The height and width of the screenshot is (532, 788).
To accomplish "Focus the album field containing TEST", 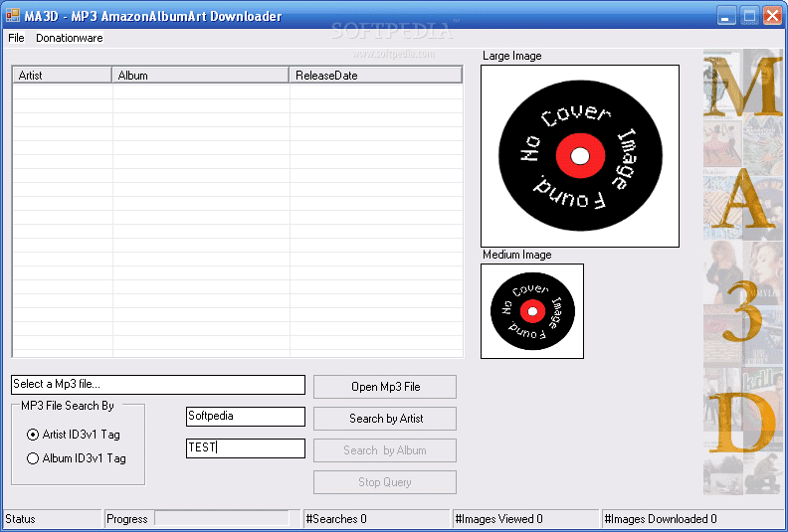I will [246, 448].
